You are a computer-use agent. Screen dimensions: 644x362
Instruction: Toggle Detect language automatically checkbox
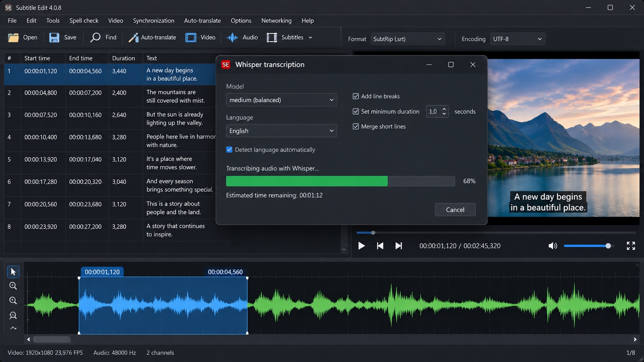click(x=229, y=150)
